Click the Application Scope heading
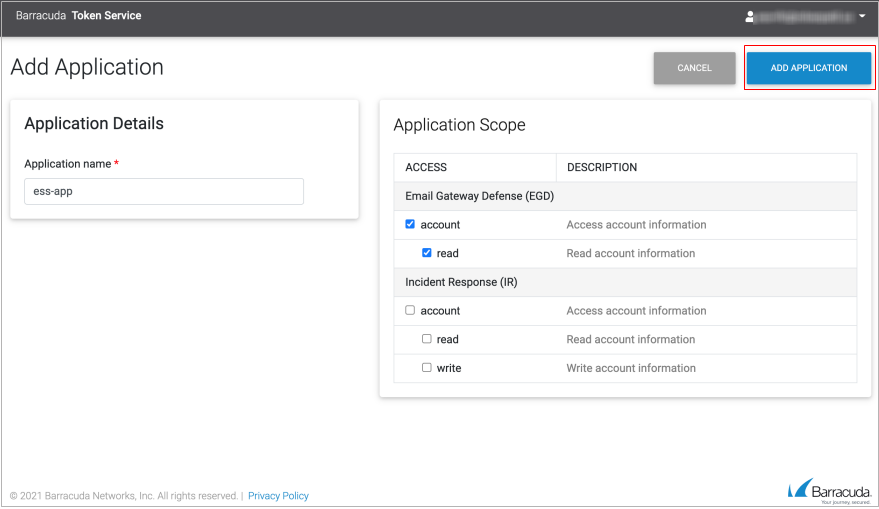 [x=459, y=125]
